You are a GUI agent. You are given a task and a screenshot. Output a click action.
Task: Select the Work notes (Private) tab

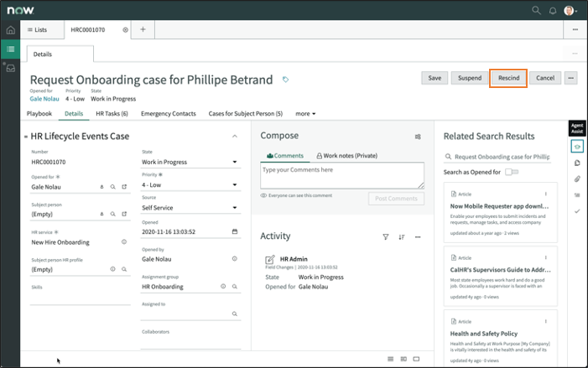click(347, 156)
